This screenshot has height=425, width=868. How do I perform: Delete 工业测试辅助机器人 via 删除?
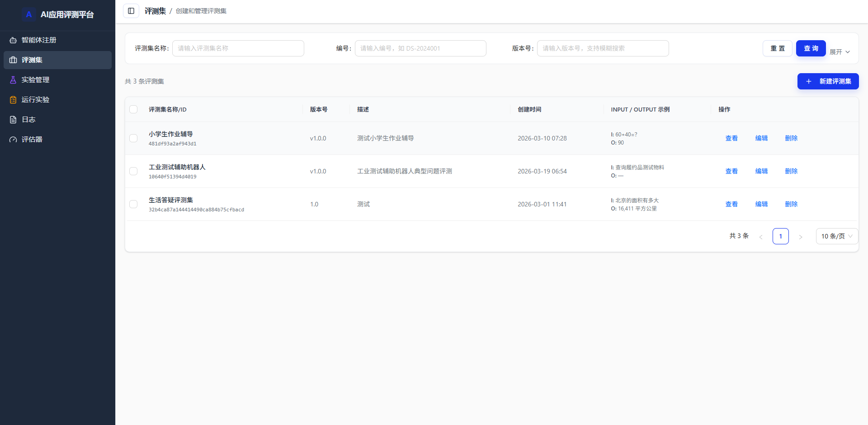(x=791, y=171)
